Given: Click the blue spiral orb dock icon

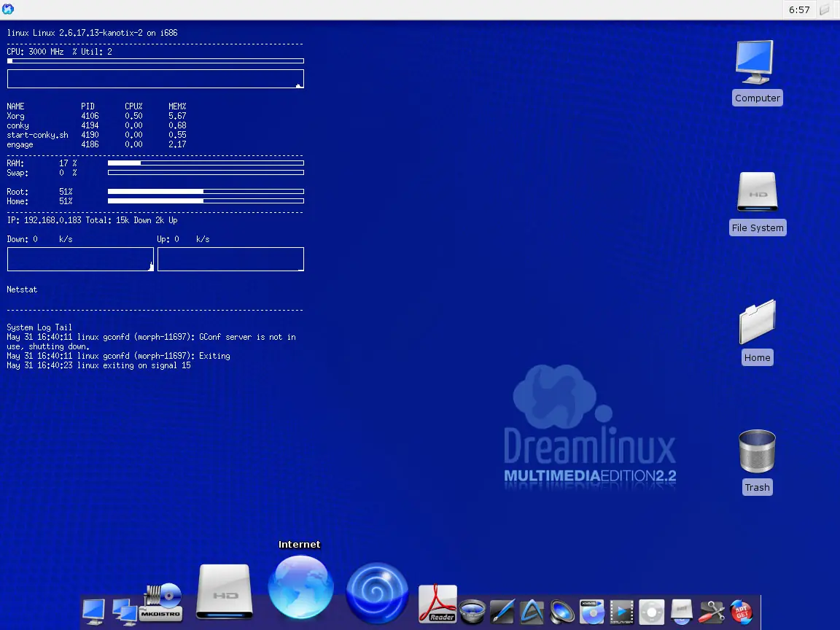Looking at the screenshot, I should 377,592.
